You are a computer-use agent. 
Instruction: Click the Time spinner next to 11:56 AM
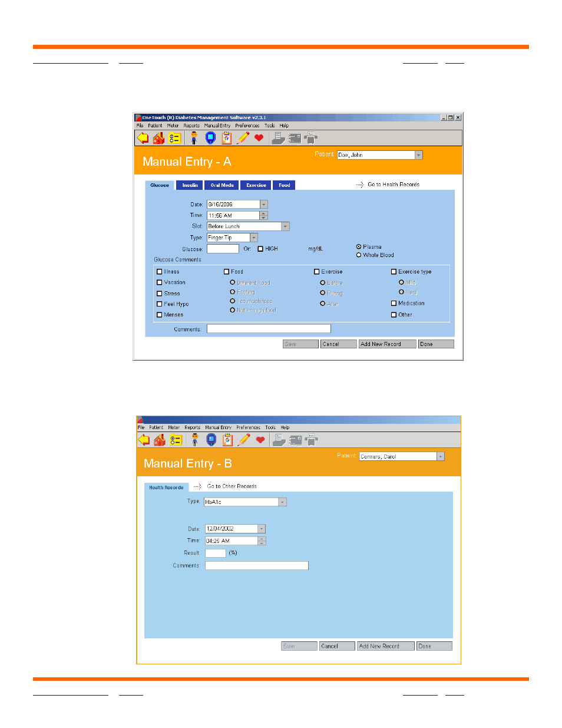(x=264, y=216)
